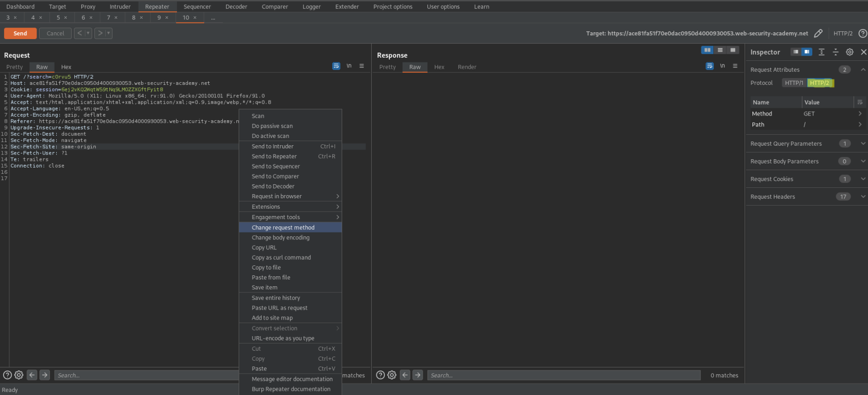The height and width of the screenshot is (395, 868).
Task: Open history dropdown arrow next to < button
Action: [x=88, y=33]
